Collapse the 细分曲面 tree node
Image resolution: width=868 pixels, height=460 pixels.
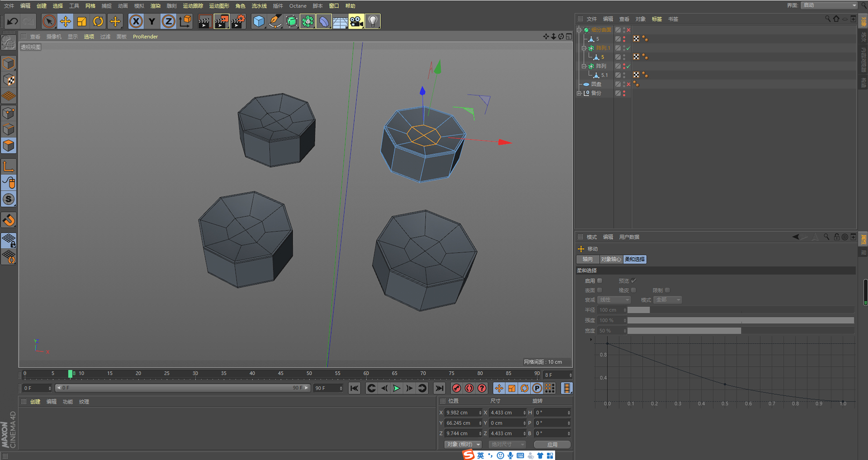coord(579,30)
